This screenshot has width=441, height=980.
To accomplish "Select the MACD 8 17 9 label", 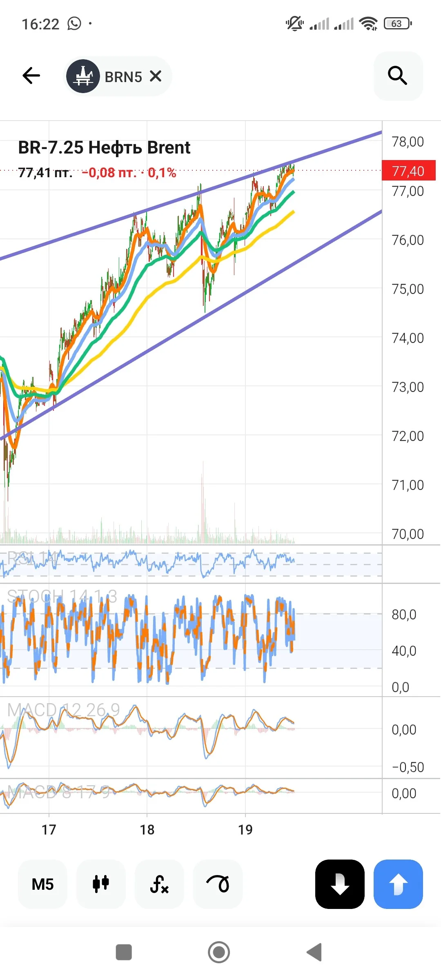I will (x=59, y=793).
